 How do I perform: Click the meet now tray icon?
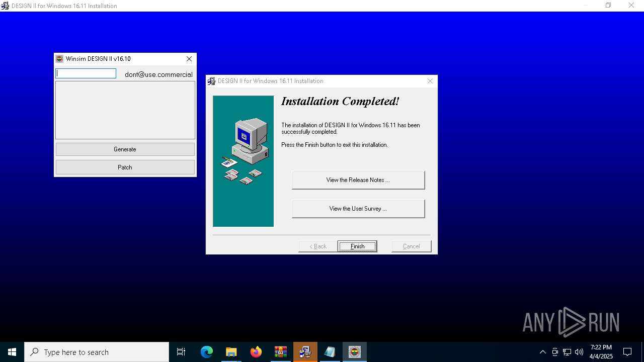[555, 352]
